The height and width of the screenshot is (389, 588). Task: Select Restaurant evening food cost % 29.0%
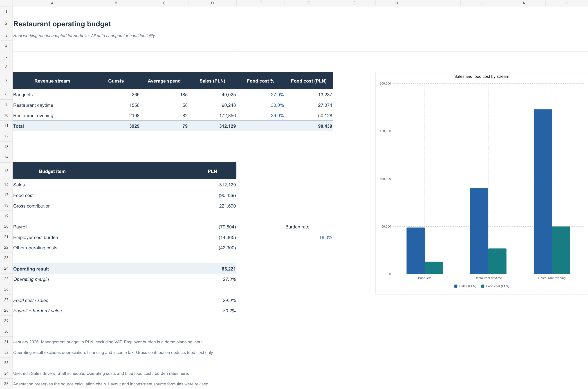(x=277, y=116)
